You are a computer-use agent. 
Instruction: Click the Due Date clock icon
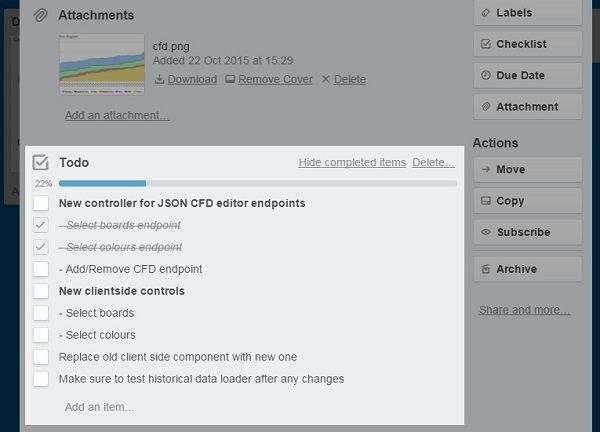pyautogui.click(x=486, y=75)
